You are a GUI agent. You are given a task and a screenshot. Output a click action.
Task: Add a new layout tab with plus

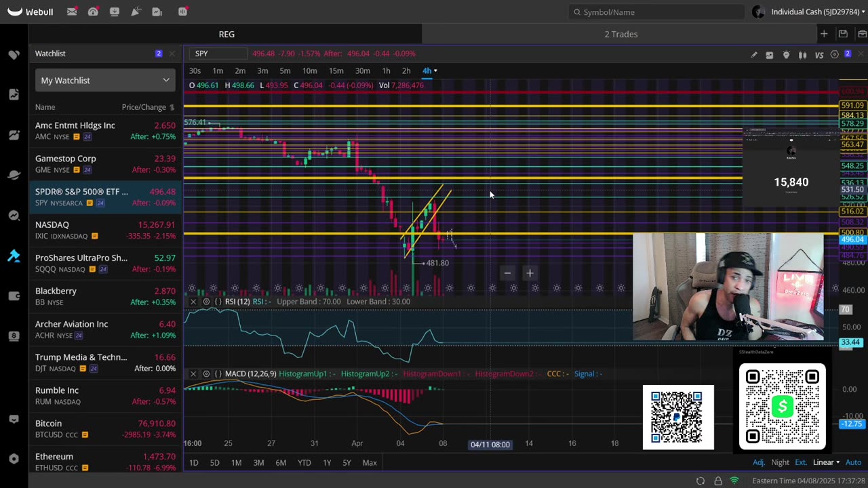click(824, 34)
